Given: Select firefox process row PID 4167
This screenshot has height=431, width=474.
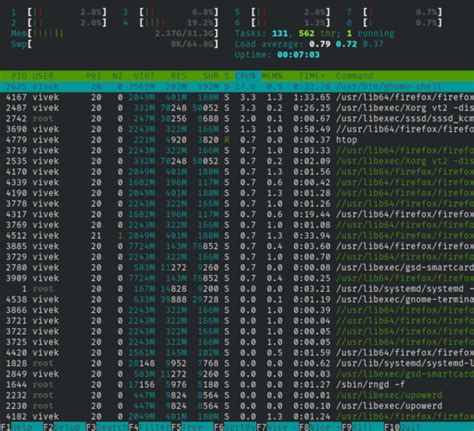Looking at the screenshot, I should point(237,97).
